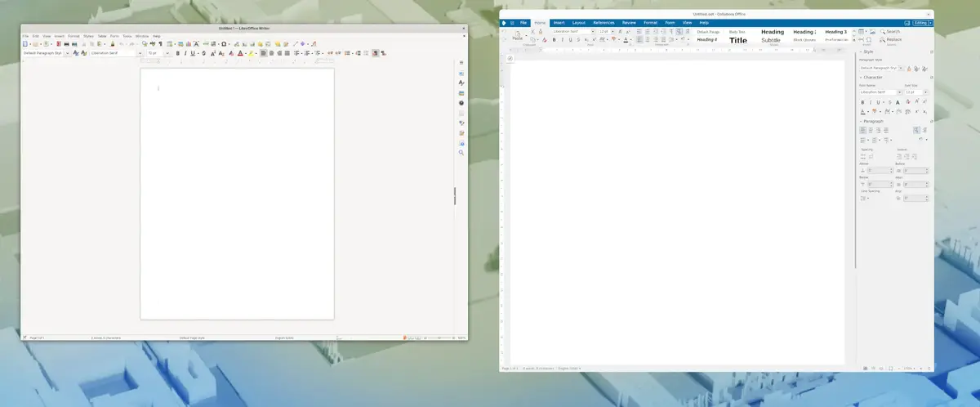The width and height of the screenshot is (980, 407).
Task: Click font color icon in LibreOffice Writer
Action: pos(240,53)
